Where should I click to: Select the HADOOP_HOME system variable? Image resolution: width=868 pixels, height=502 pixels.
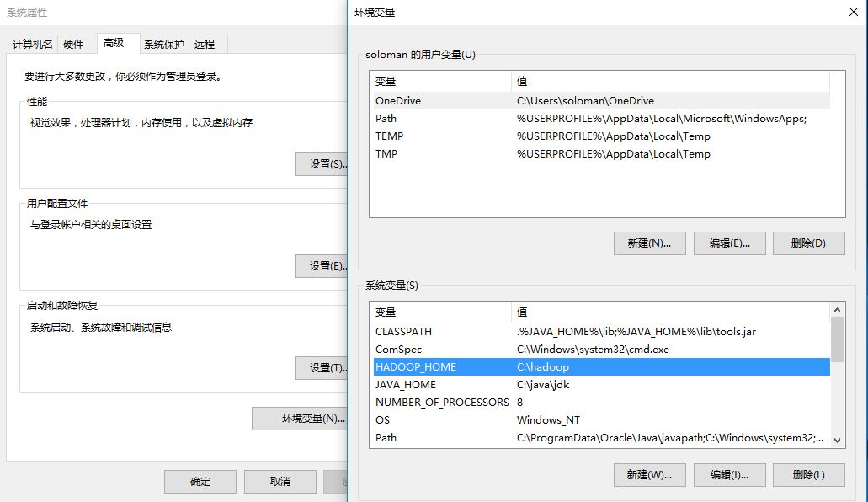pyautogui.click(x=602, y=366)
